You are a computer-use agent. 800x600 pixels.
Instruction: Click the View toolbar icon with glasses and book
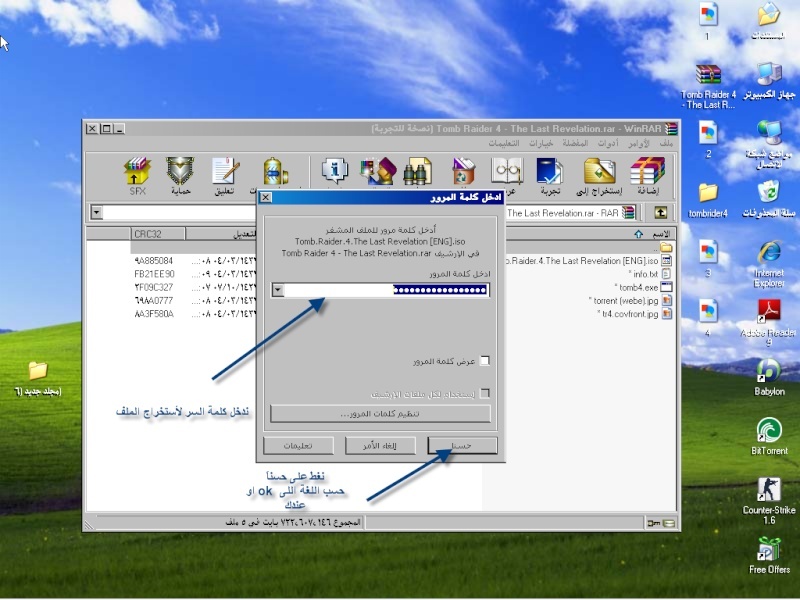tap(507, 171)
